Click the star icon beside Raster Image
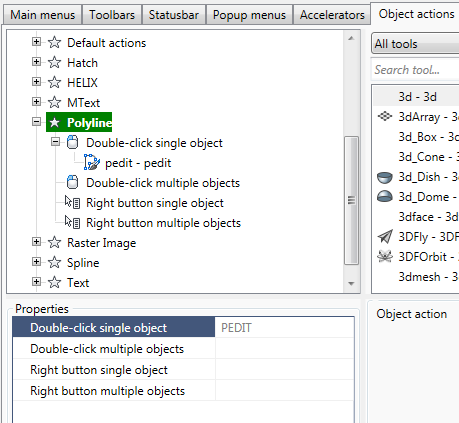 click(54, 242)
